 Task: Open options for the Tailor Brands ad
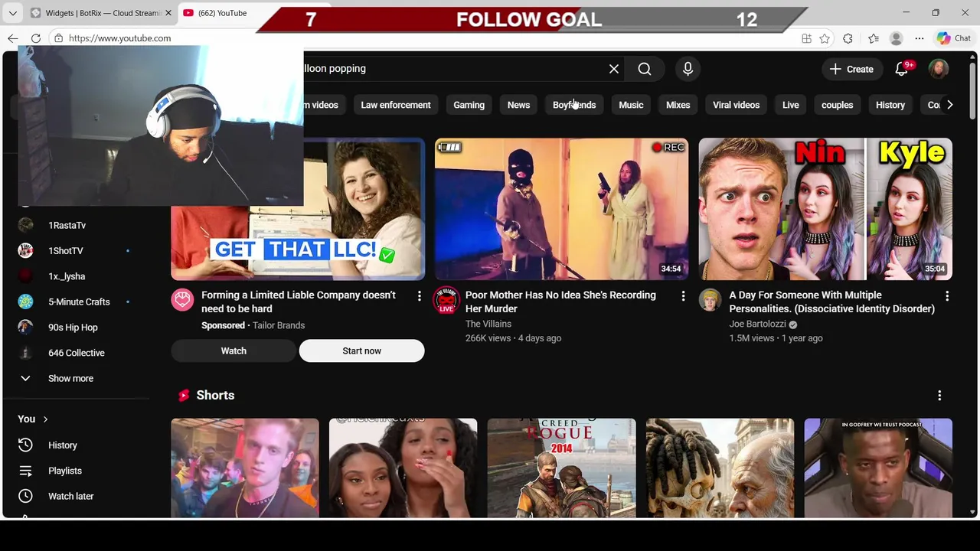pyautogui.click(x=419, y=295)
